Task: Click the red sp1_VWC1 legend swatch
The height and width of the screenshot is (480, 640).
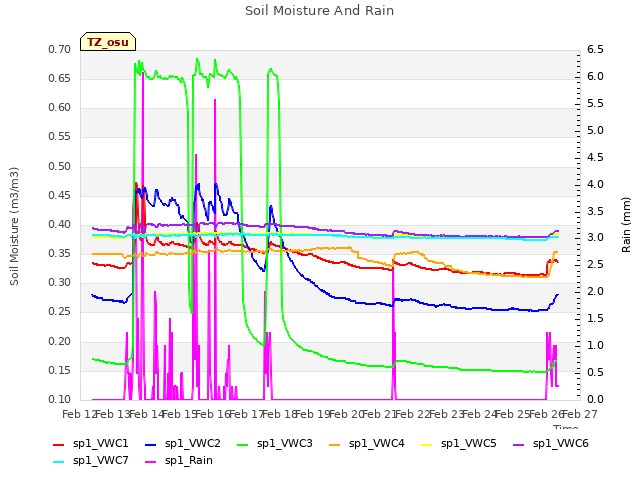Action: pyautogui.click(x=59, y=444)
